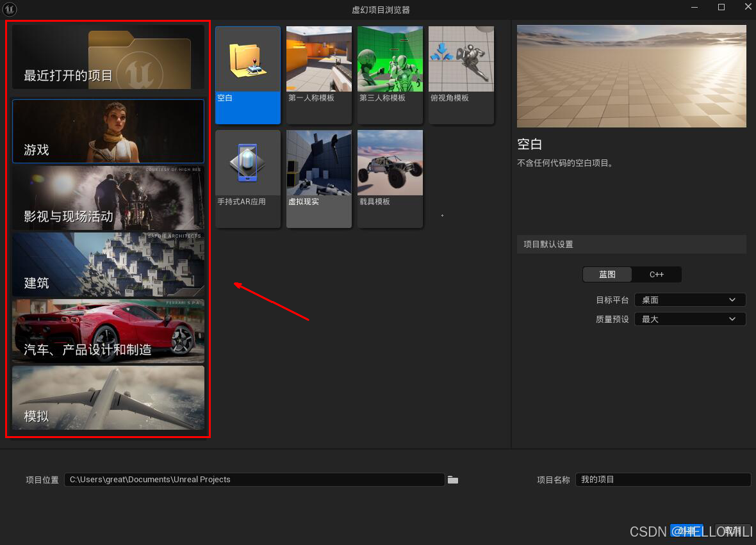The image size is (756, 545).
Task: Select the 影视与现场活动 category
Action: (x=108, y=198)
